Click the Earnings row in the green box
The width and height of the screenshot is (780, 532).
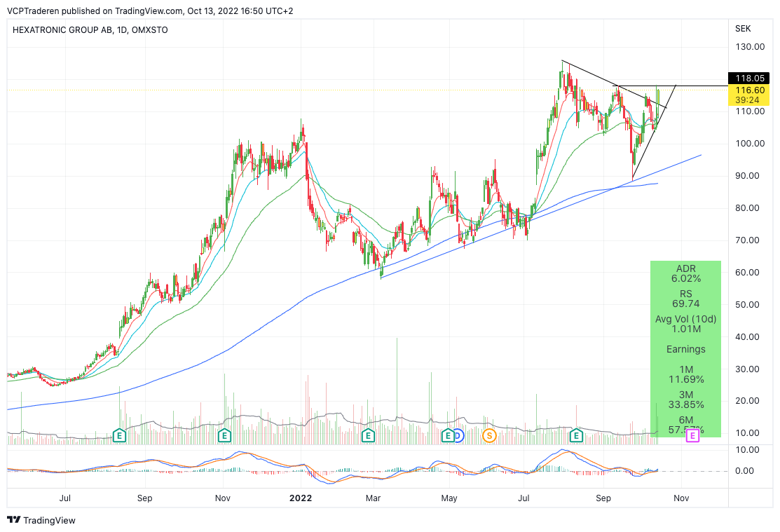[x=686, y=349]
